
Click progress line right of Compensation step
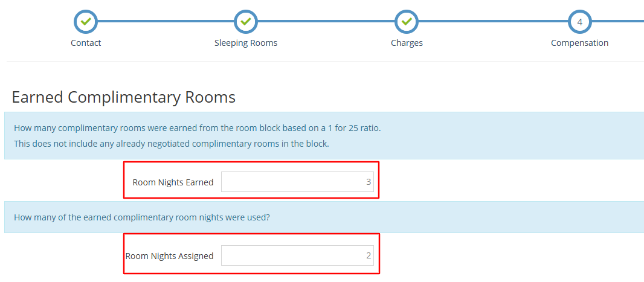click(617, 22)
